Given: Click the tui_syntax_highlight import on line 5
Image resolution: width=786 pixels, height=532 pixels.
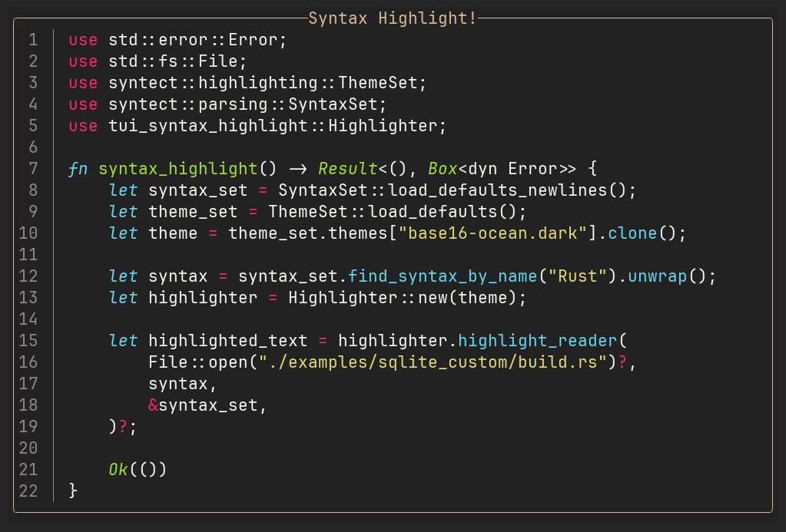Looking at the screenshot, I should tap(207, 126).
